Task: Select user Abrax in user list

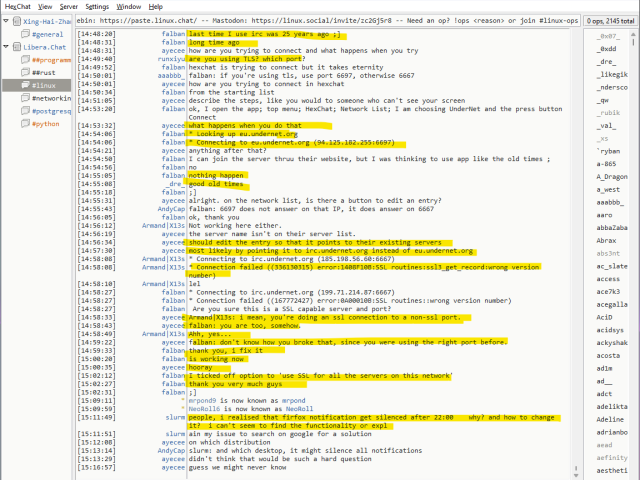Action: tap(606, 240)
